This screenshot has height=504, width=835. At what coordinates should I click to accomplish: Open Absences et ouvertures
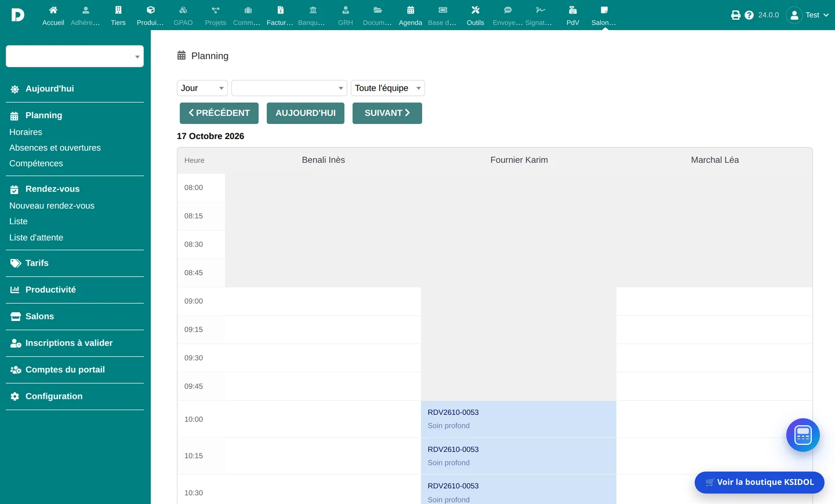tap(55, 148)
